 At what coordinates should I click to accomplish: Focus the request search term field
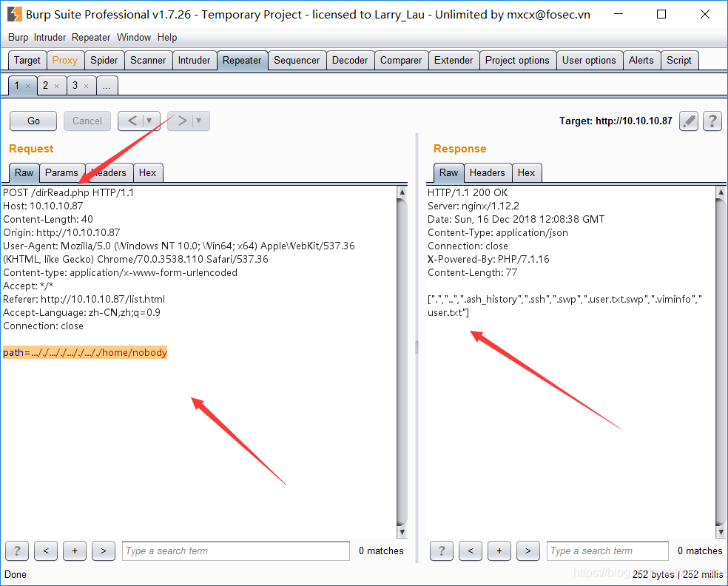tap(236, 550)
